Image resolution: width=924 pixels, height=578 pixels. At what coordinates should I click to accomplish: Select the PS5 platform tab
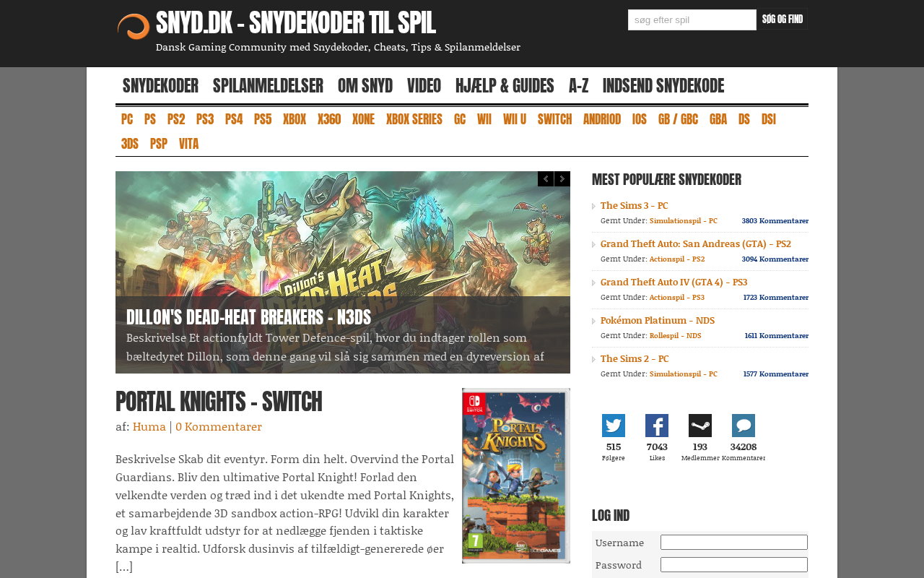pyautogui.click(x=263, y=119)
